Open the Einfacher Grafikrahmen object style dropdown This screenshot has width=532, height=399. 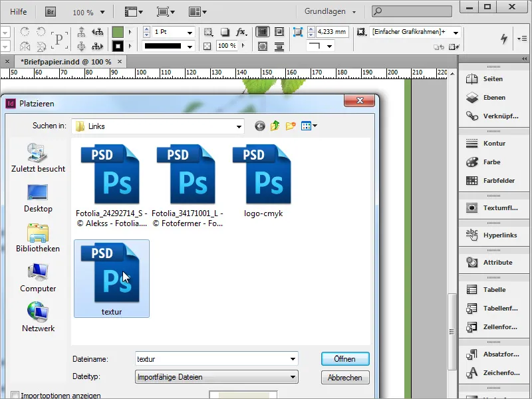coord(456,33)
